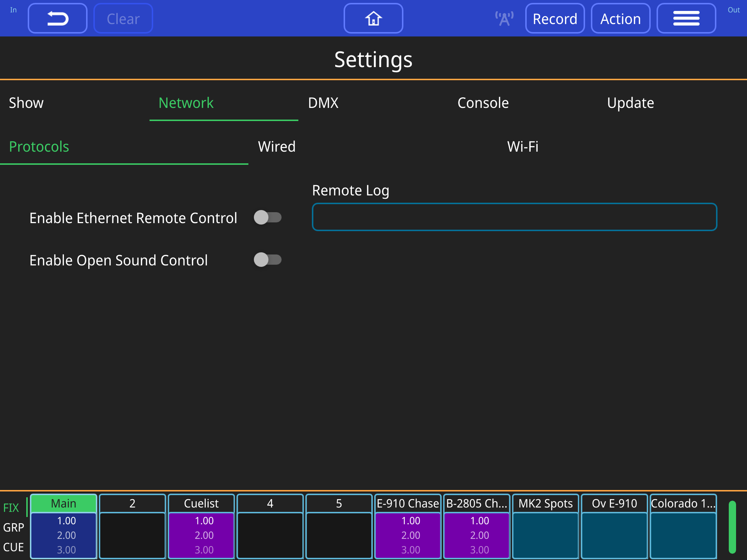Switch to the Update tab
Image resolution: width=747 pixels, height=560 pixels.
coord(630,103)
